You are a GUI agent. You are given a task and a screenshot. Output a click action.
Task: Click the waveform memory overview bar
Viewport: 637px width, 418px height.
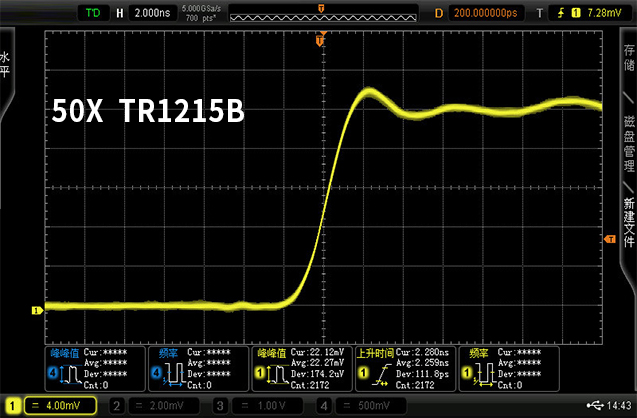click(323, 13)
